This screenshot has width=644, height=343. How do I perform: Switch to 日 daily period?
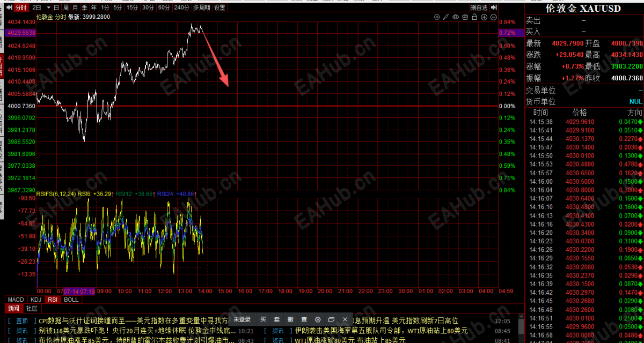point(57,8)
